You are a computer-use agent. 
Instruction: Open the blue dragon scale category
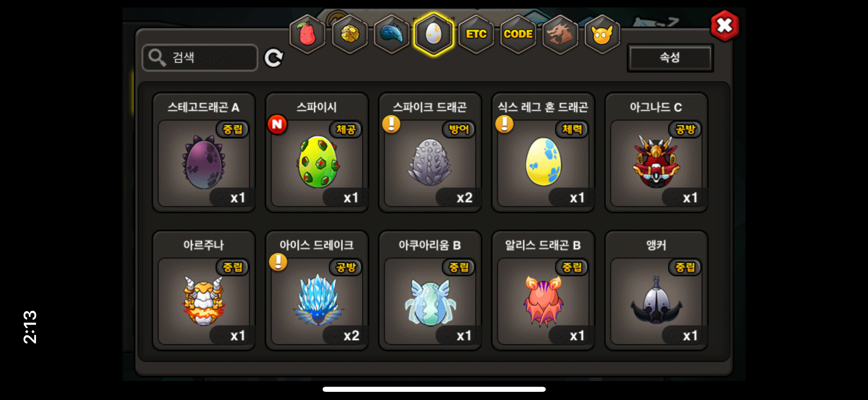click(392, 34)
